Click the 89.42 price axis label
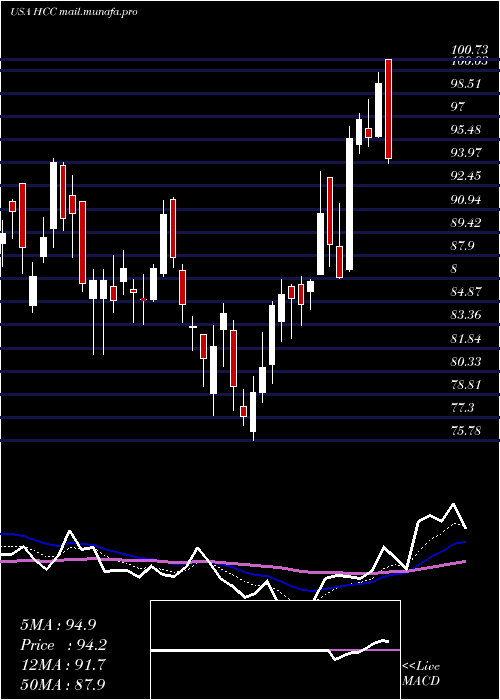The width and height of the screenshot is (500, 700). pyautogui.click(x=466, y=223)
